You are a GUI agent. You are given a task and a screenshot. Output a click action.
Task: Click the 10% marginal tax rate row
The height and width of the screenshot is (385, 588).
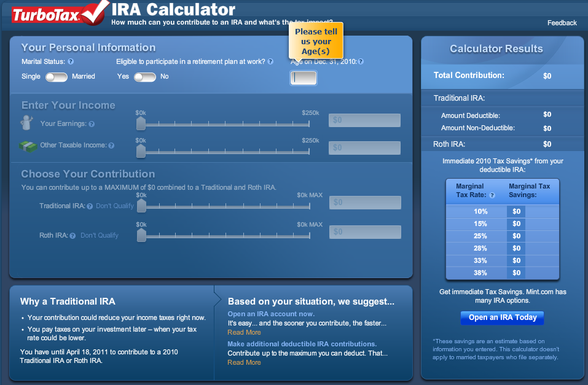(x=503, y=211)
